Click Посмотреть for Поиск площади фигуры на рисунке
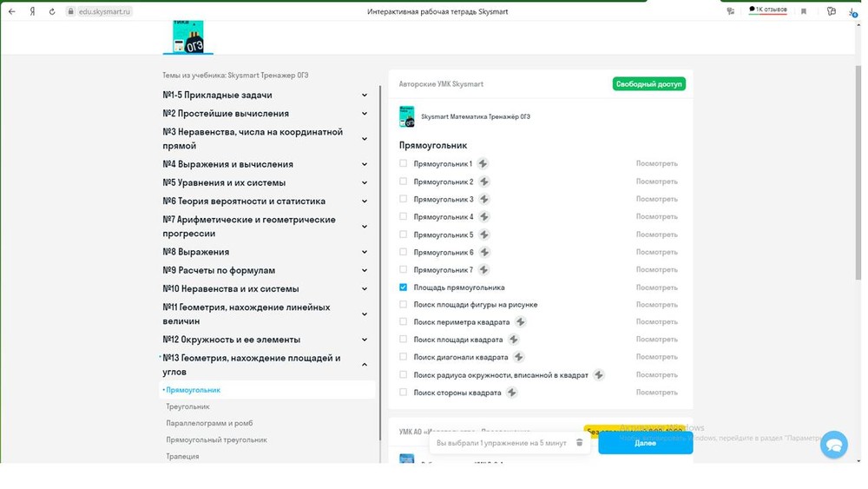Image resolution: width=868 pixels, height=489 pixels. coord(656,305)
